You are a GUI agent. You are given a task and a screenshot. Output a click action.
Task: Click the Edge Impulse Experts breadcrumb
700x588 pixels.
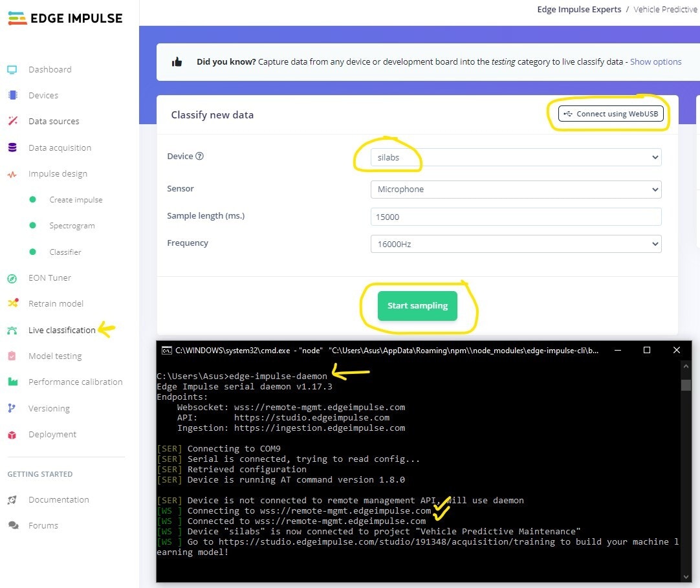(579, 9)
